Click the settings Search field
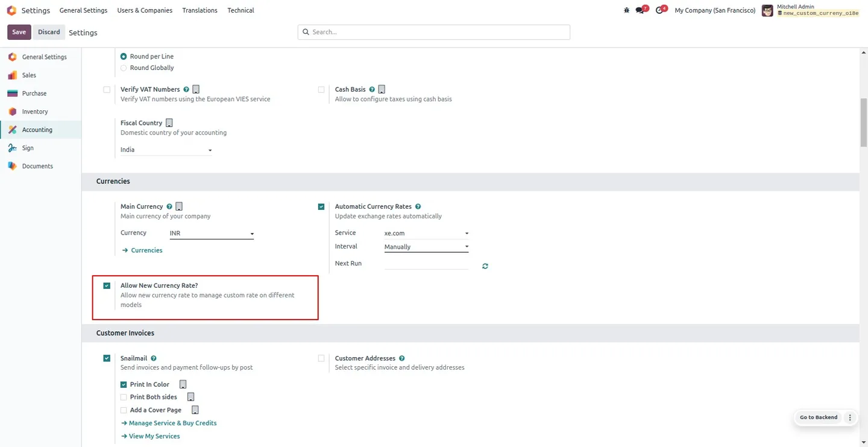This screenshot has height=447, width=868. pos(434,32)
